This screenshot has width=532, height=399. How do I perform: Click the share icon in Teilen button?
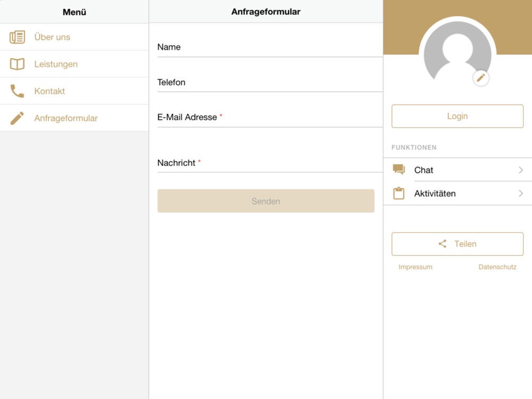pos(443,244)
